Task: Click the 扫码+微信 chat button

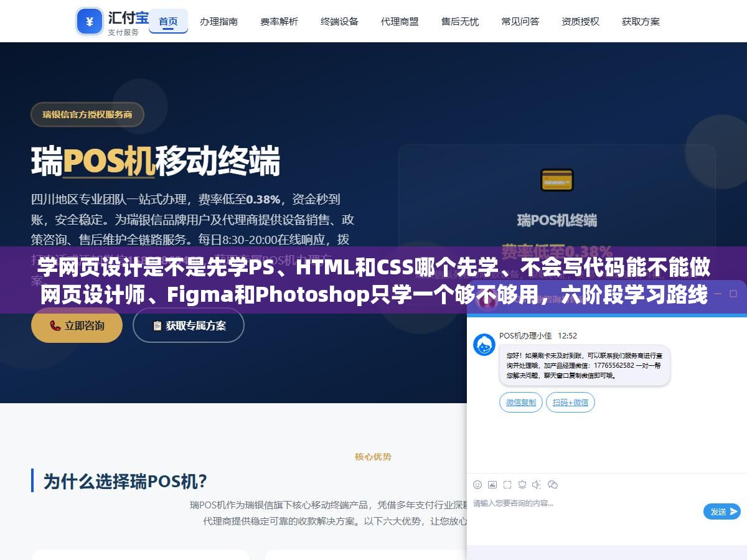Action: [x=570, y=403]
